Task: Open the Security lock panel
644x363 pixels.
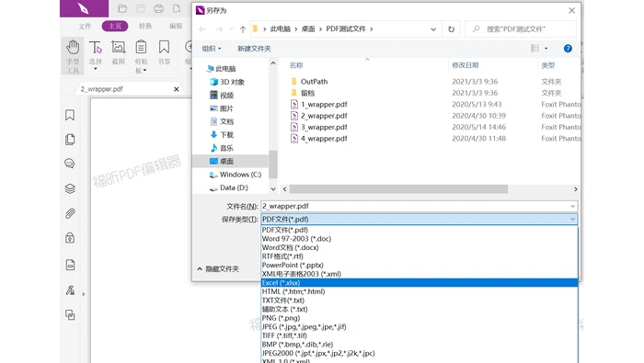Action: [x=70, y=238]
